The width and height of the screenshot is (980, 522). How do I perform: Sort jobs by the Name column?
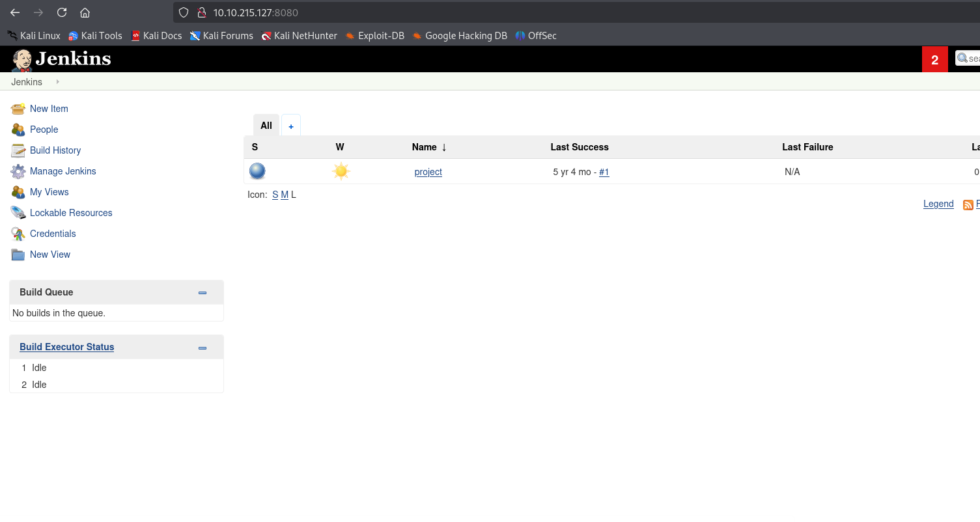click(424, 147)
